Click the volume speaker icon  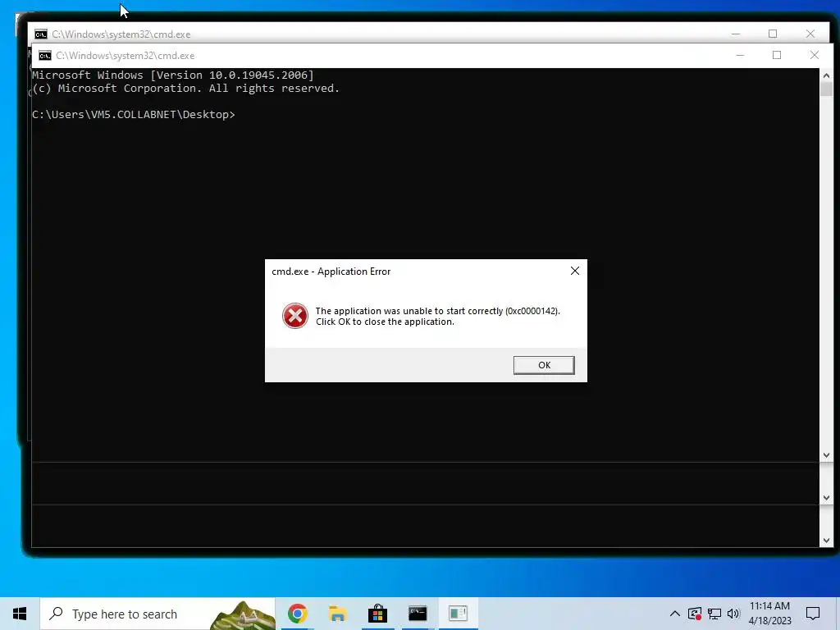pos(733,614)
